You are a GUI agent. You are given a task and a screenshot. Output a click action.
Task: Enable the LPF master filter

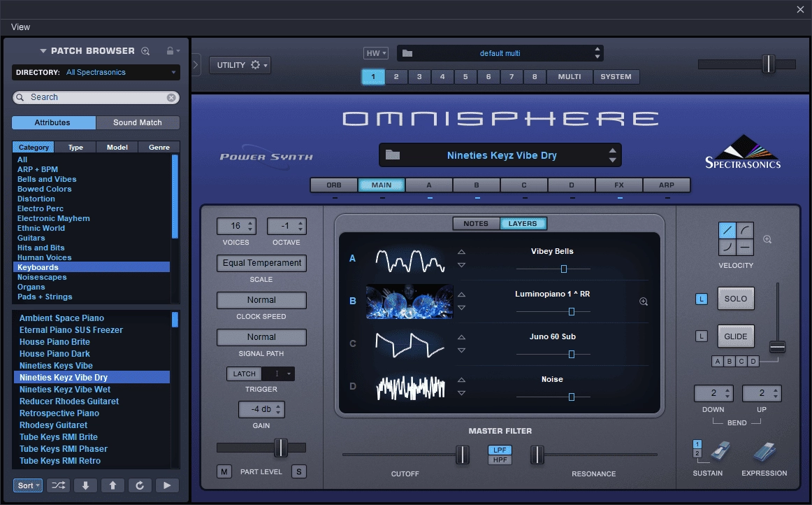click(x=500, y=450)
